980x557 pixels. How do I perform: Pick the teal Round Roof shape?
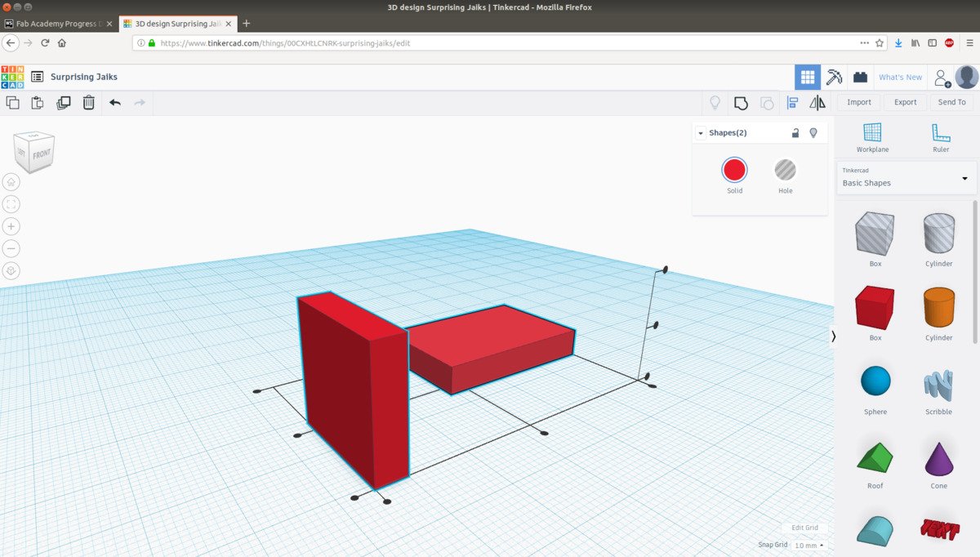pyautogui.click(x=875, y=529)
